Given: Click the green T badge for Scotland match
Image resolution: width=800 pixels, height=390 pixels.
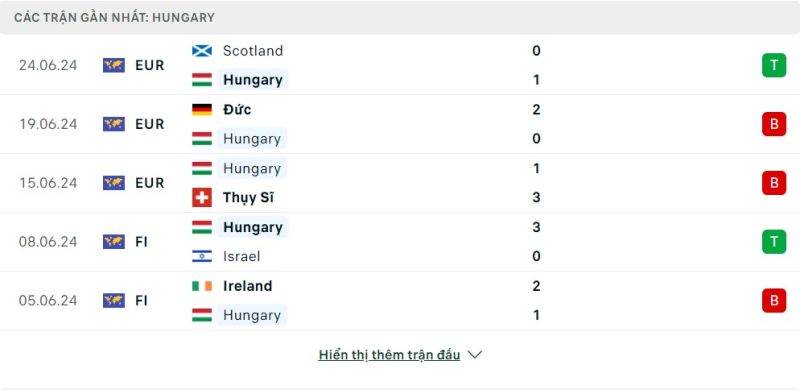Looking at the screenshot, I should pyautogui.click(x=774, y=65).
